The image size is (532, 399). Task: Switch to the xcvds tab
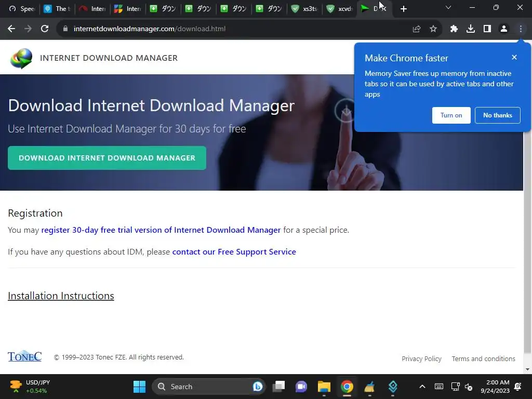[x=339, y=9]
